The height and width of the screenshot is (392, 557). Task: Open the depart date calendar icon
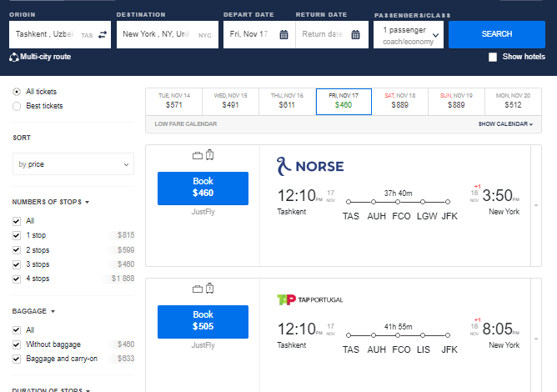tap(284, 35)
